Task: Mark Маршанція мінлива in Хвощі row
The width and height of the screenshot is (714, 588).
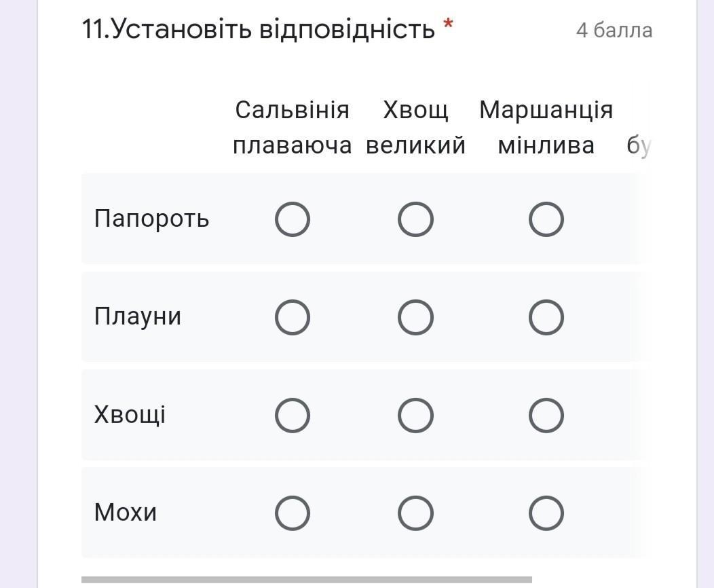Action: tap(546, 415)
